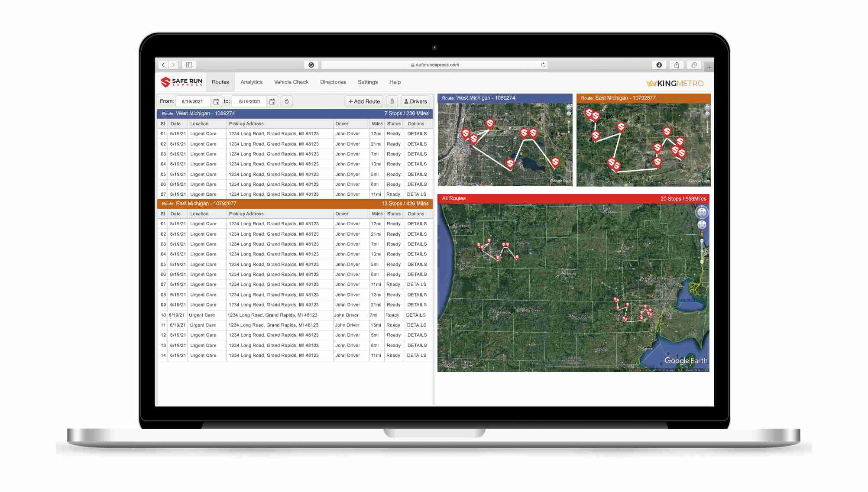Image resolution: width=868 pixels, height=492 pixels.
Task: Click the From date field 6/19/2021
Action: click(x=193, y=101)
